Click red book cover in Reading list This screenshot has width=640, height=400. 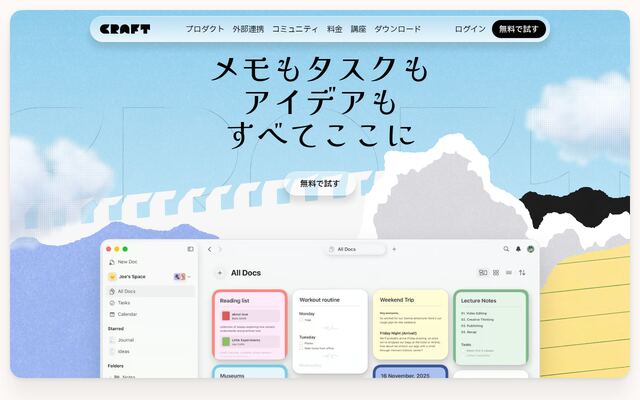pos(226,316)
